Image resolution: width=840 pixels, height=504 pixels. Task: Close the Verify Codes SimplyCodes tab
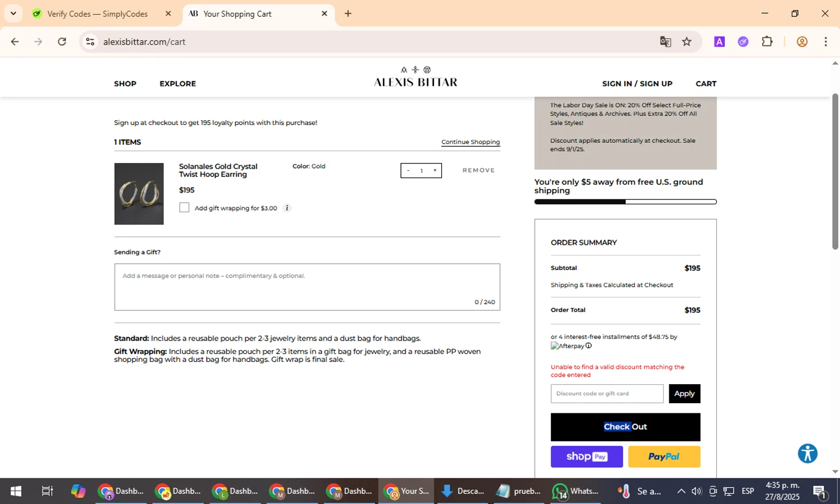(x=168, y=13)
